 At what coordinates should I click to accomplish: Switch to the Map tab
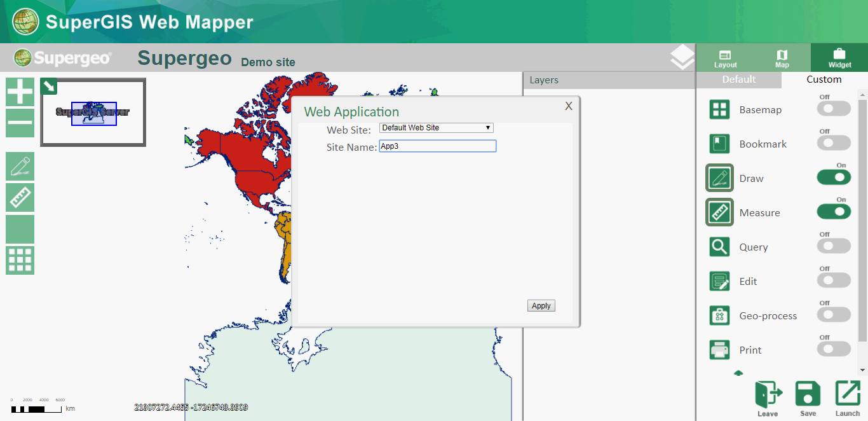782,58
